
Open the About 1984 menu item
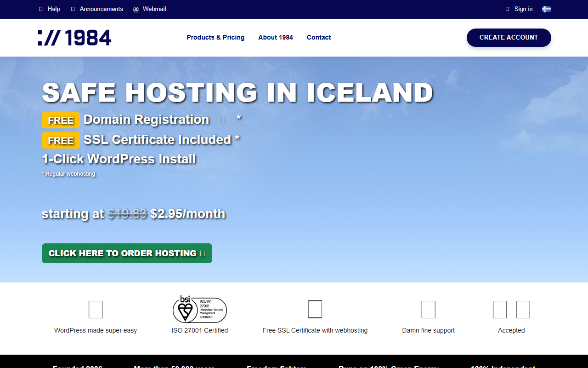276,37
